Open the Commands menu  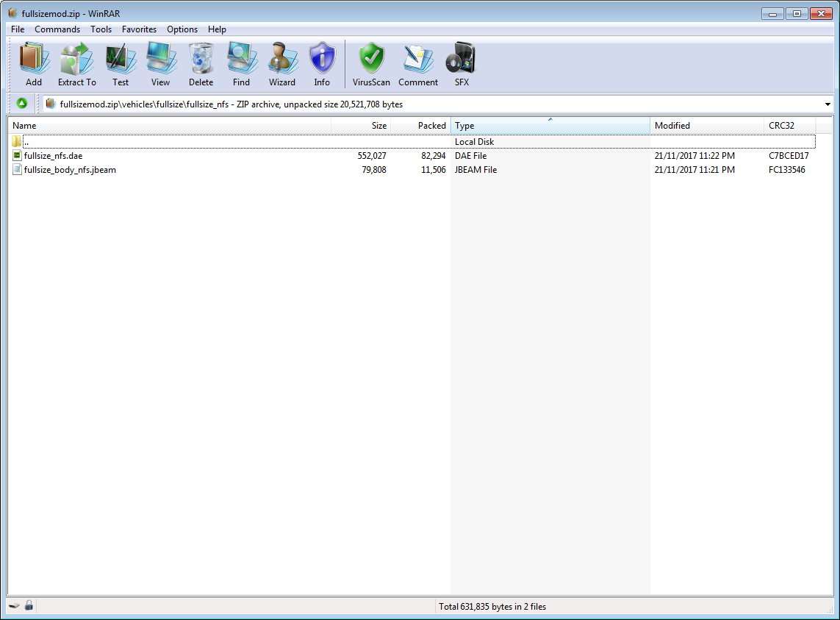pyautogui.click(x=57, y=29)
